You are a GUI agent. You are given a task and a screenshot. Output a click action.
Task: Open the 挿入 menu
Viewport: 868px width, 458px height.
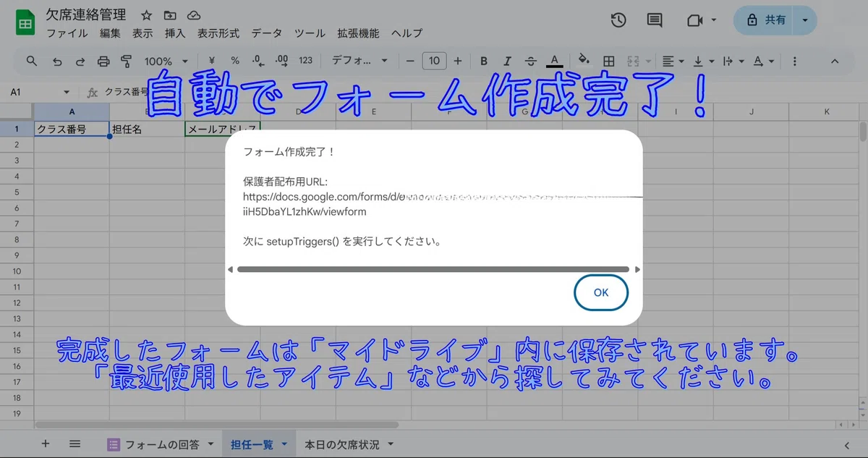pyautogui.click(x=175, y=33)
